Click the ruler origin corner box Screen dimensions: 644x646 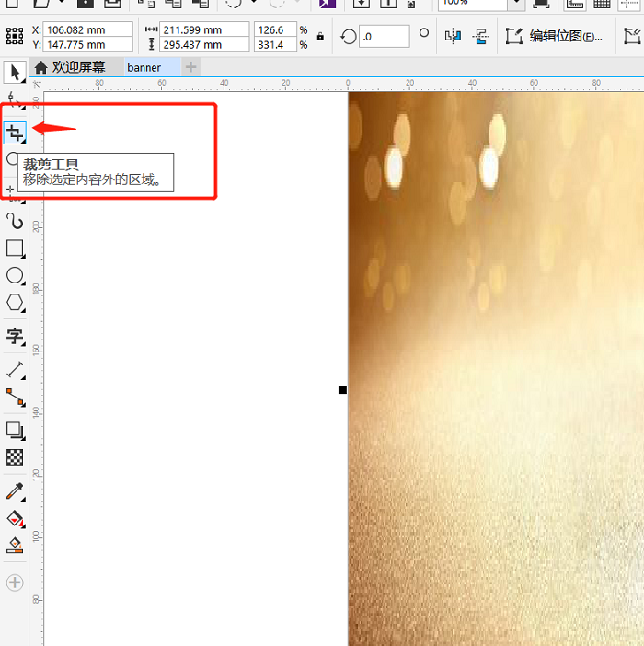point(37,85)
